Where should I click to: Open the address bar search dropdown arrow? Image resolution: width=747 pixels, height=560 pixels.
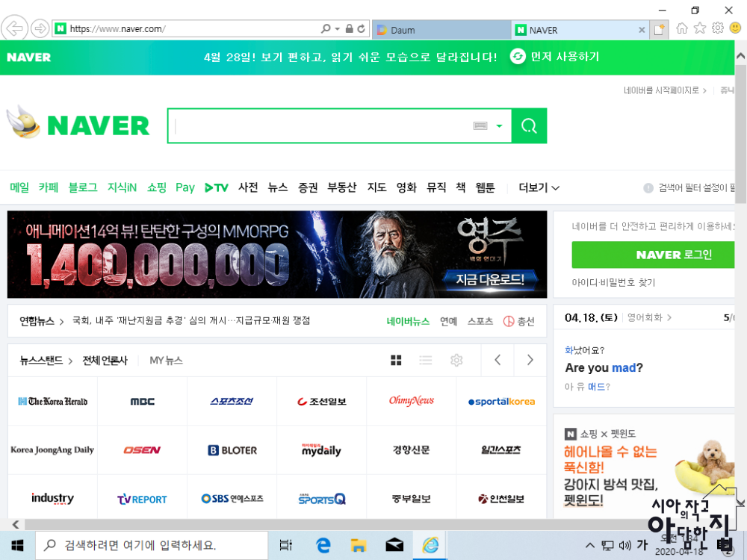pos(338,28)
